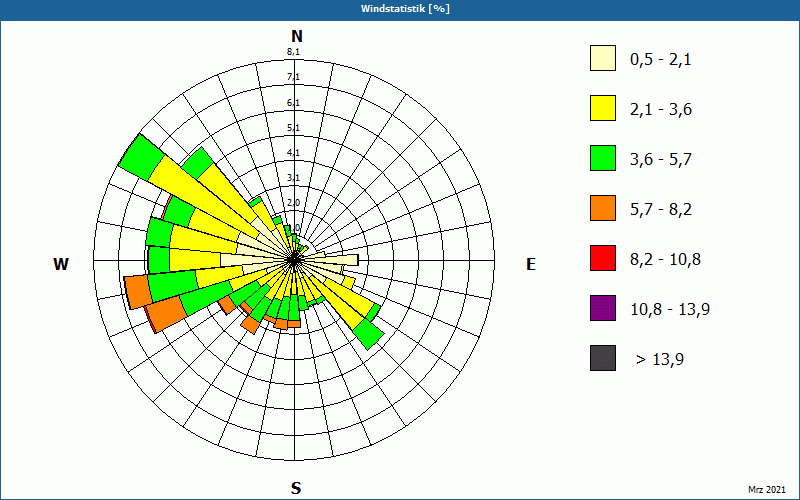Click the longest northwest green bar tip
The image size is (800, 500).
pyautogui.click(x=141, y=158)
